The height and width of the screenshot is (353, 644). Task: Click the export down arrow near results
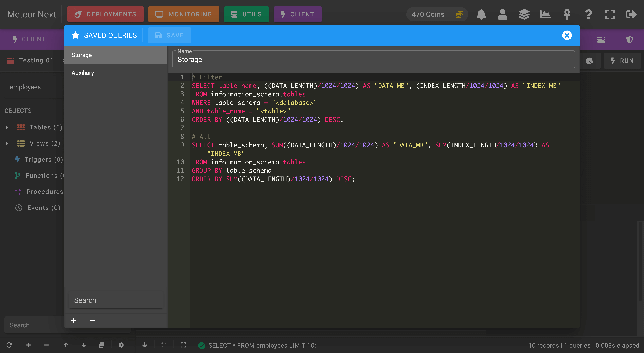click(144, 345)
